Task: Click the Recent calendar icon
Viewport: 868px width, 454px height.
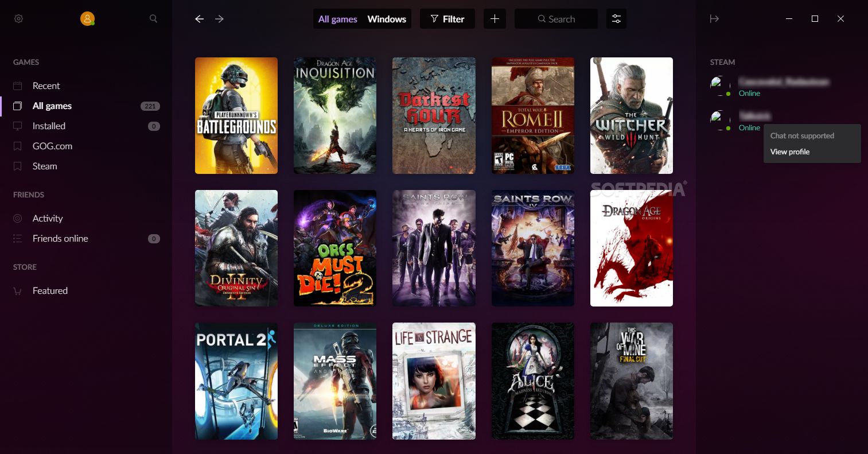Action: point(18,86)
